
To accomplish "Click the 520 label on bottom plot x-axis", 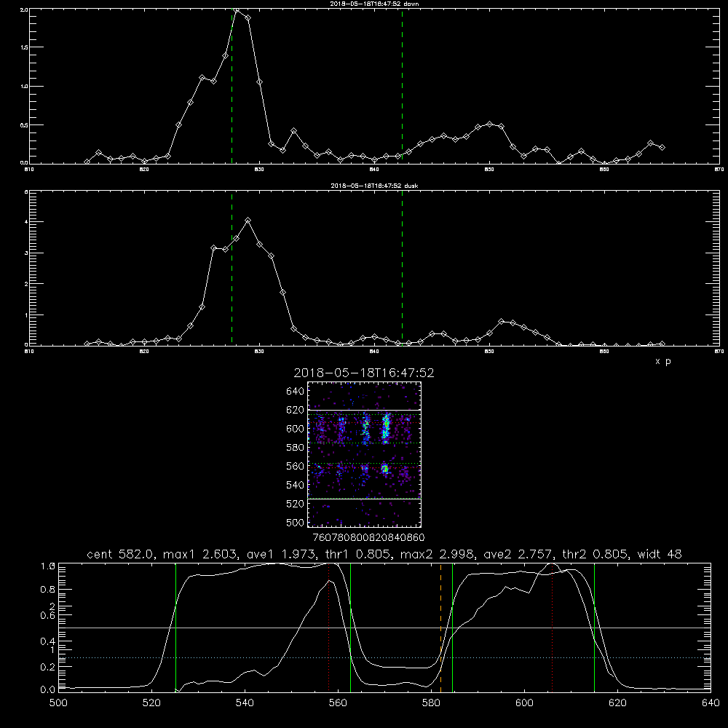I will click(x=152, y=703).
